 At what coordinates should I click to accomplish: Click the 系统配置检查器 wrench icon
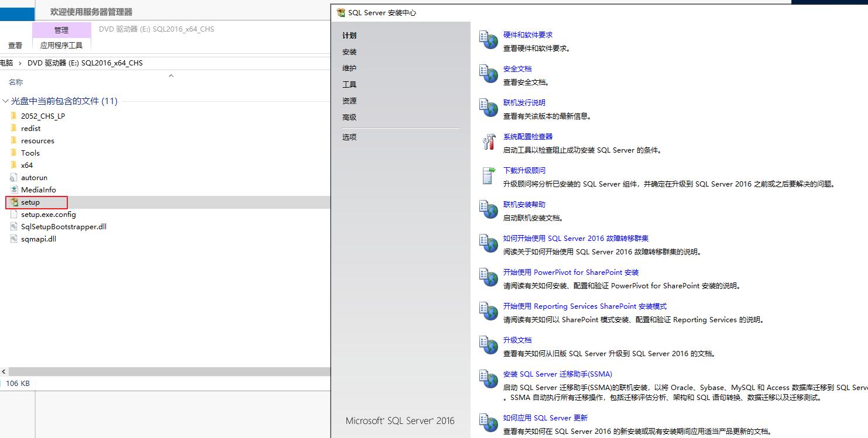[489, 142]
